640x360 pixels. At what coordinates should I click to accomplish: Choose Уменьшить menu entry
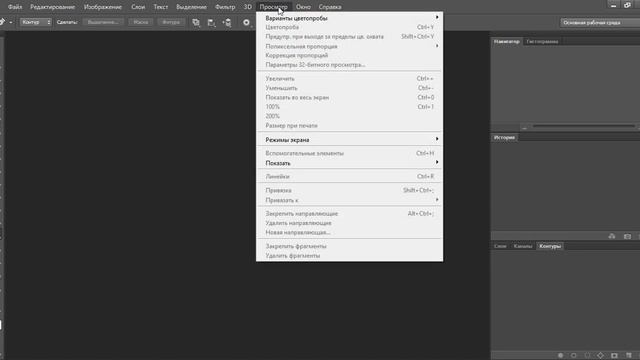click(349, 88)
